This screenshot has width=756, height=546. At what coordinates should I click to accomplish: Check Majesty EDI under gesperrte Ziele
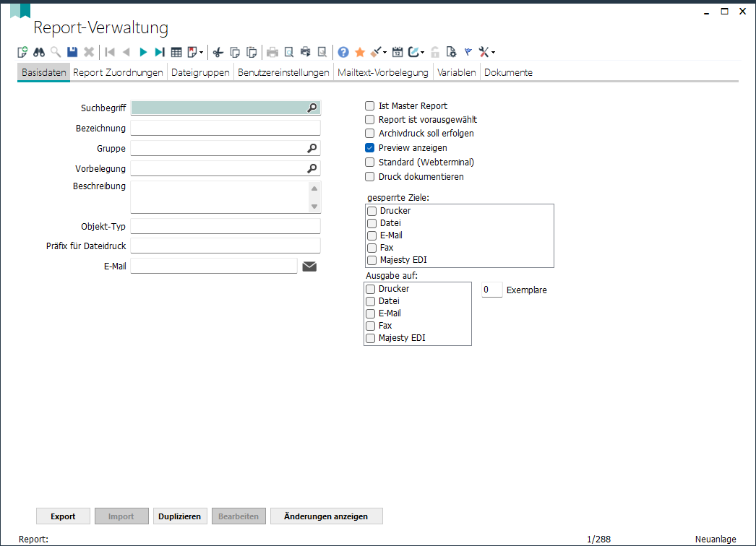371,260
